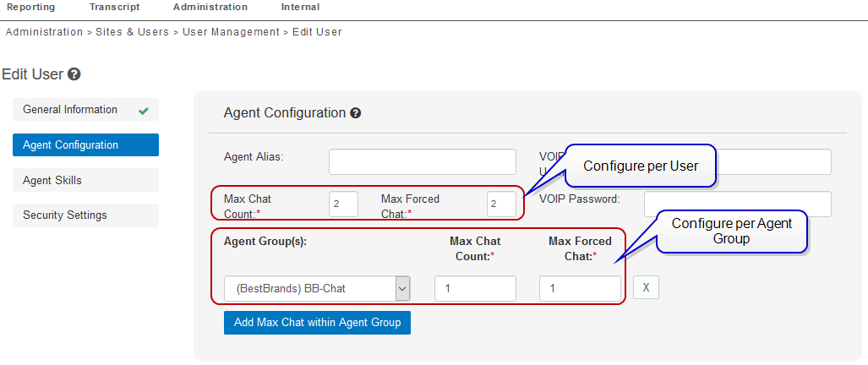Click the VOIP Password field
868x365 pixels.
[737, 204]
